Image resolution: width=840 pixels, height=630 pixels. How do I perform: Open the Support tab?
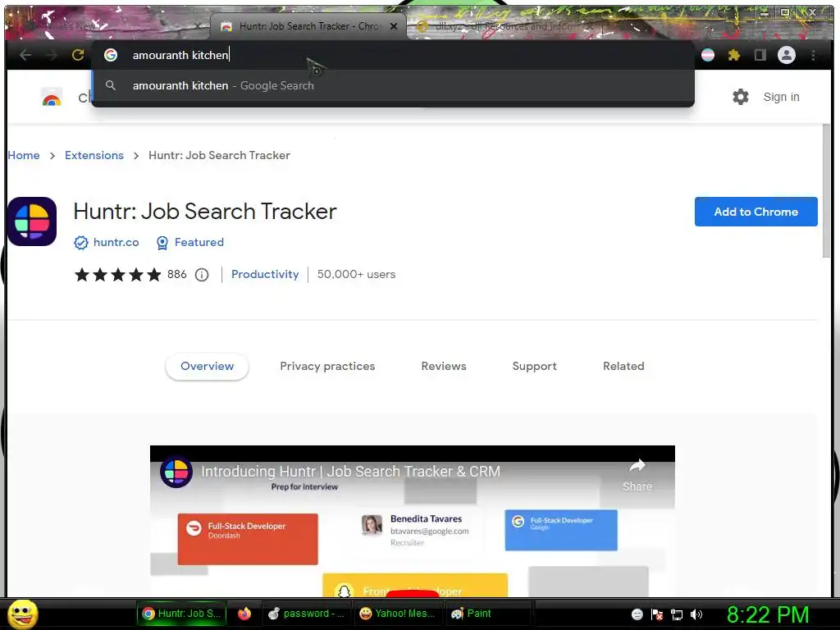534,367
